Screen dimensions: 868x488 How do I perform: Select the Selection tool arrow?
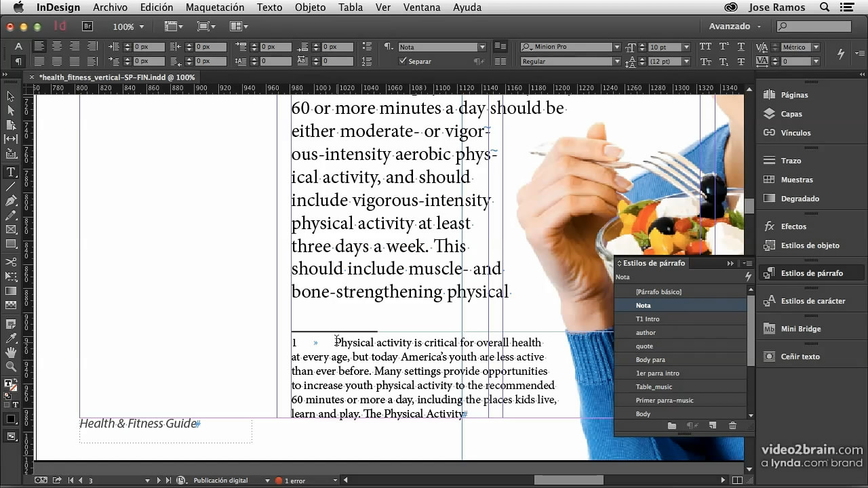pos(11,96)
